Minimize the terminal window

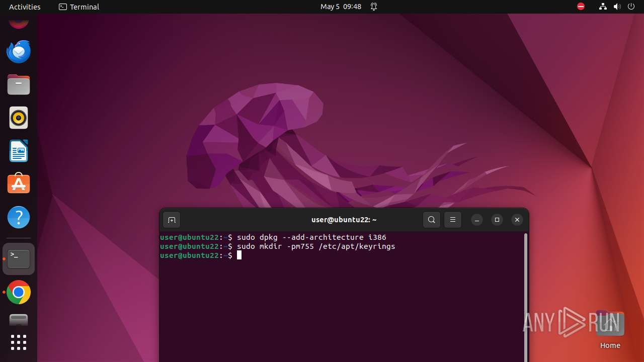coord(477,220)
